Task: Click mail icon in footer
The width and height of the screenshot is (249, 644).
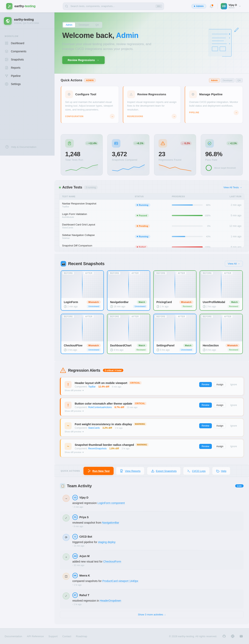Action: [241, 636]
